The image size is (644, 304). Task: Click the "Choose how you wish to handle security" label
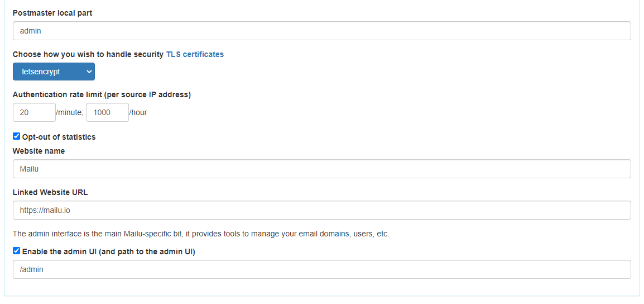coord(88,54)
